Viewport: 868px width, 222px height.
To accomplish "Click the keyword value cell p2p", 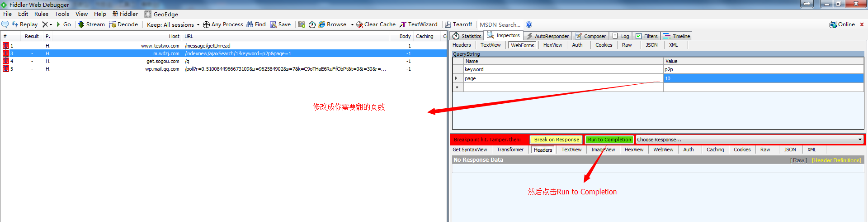I will point(763,69).
